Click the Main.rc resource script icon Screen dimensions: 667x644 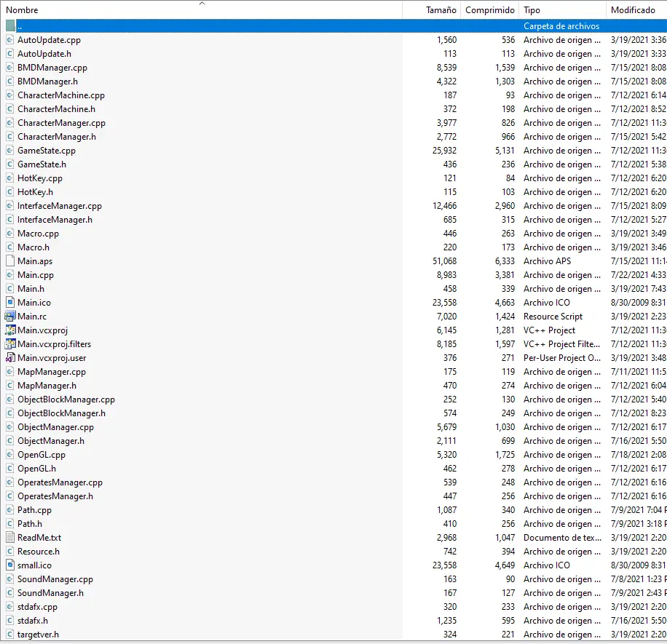tap(10, 317)
